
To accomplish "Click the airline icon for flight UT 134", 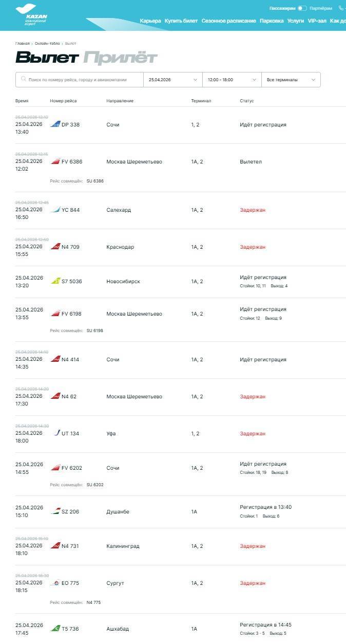I will tap(56, 433).
